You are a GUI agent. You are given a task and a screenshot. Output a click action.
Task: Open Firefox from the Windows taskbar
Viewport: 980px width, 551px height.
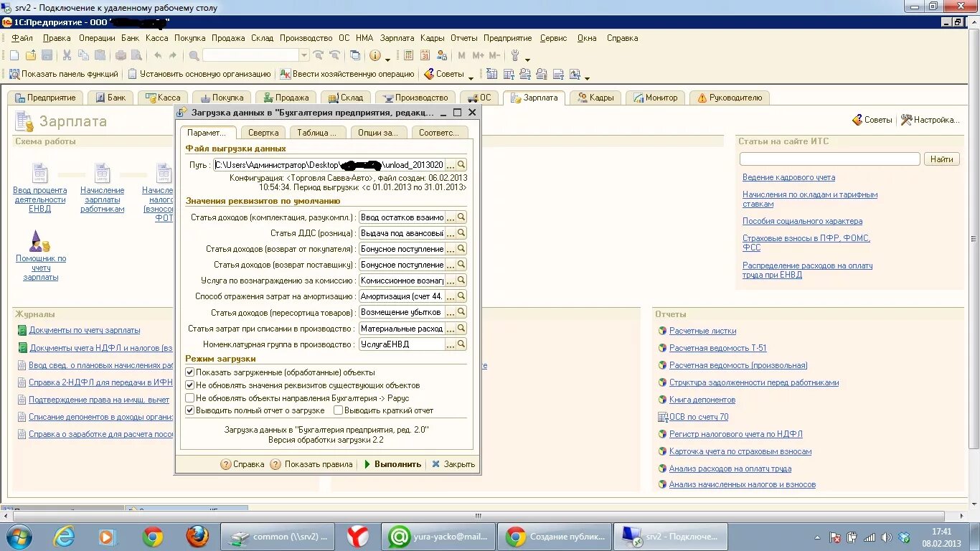pyautogui.click(x=197, y=537)
